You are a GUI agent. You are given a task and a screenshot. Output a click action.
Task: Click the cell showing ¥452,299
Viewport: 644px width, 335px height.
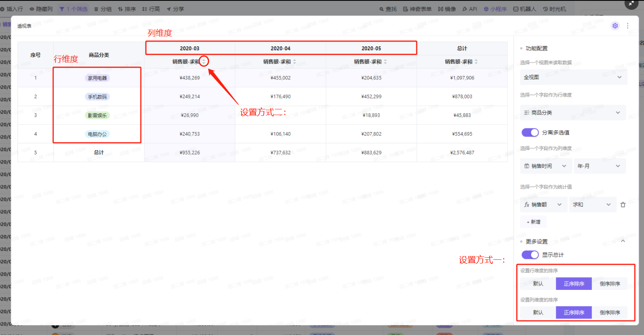point(371,97)
